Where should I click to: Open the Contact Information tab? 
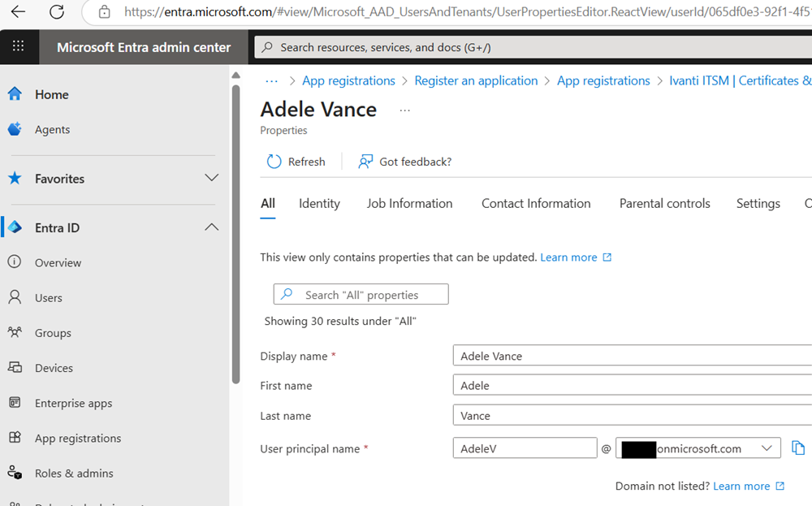(536, 203)
